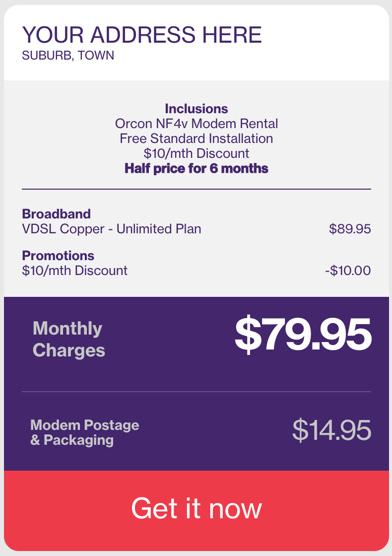
Task: Click the Inclusions heading
Action: (x=196, y=109)
